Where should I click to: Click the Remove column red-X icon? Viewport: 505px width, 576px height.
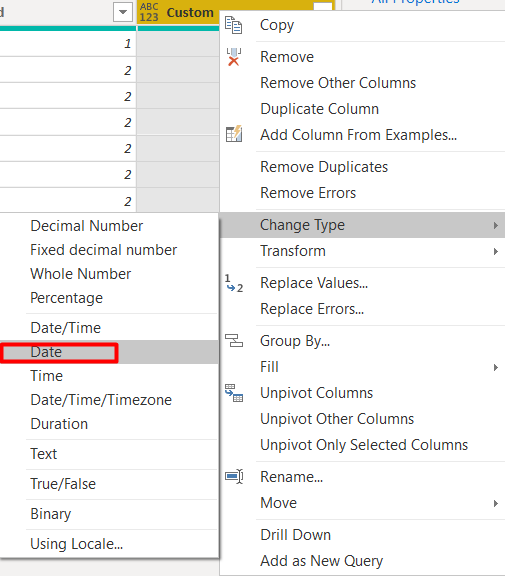(234, 57)
